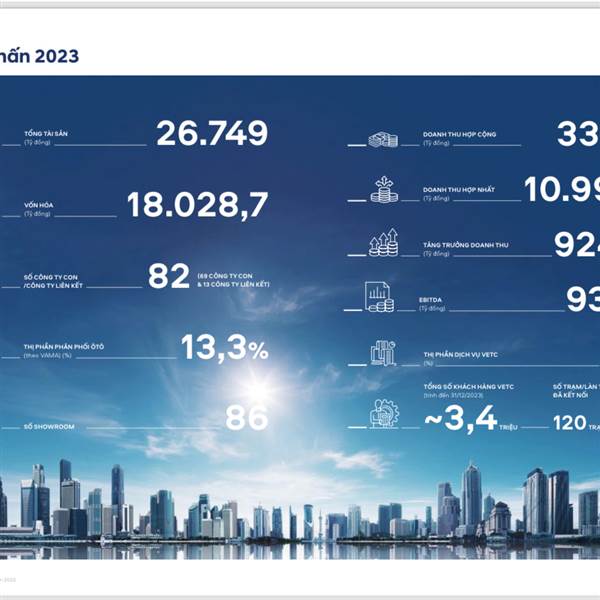
Task: Click the number 82 for subsidiaries
Action: [x=169, y=276]
